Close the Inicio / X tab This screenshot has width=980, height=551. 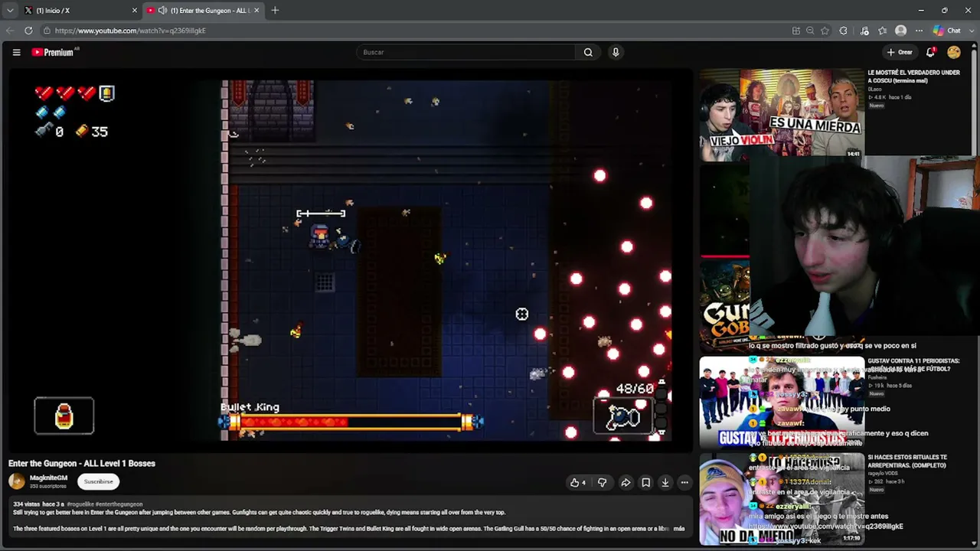(134, 10)
